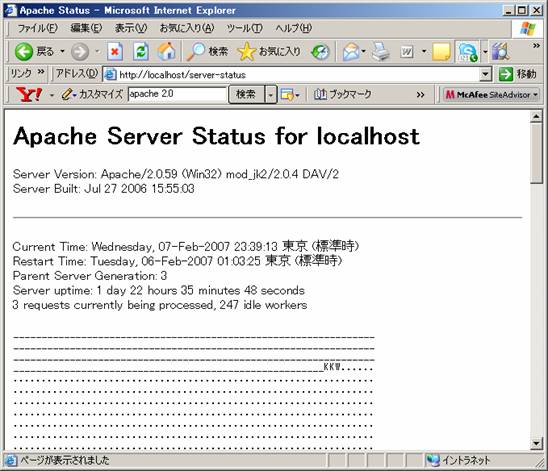548x471 pixels.
Task: Refresh the page with green arrows icon
Action: coord(141,52)
